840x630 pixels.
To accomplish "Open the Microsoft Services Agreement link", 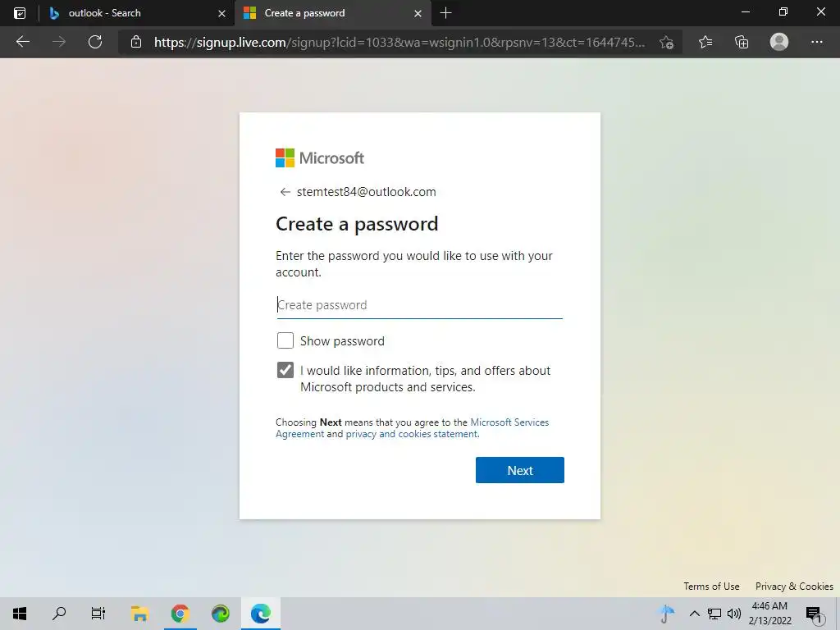I will tap(413, 428).
